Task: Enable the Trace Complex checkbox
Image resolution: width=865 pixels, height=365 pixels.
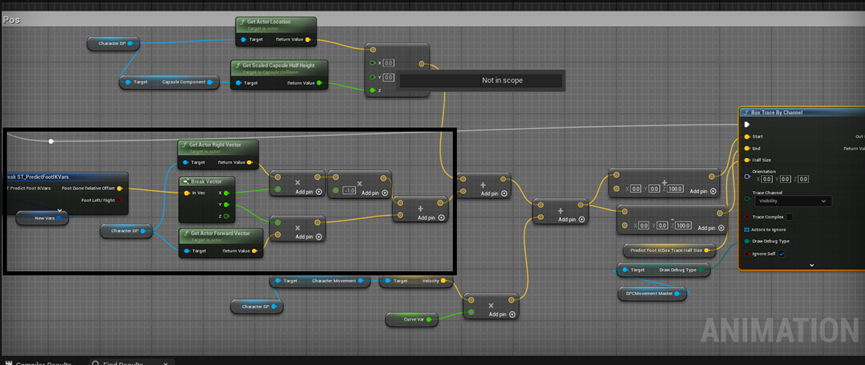Action: 789,217
